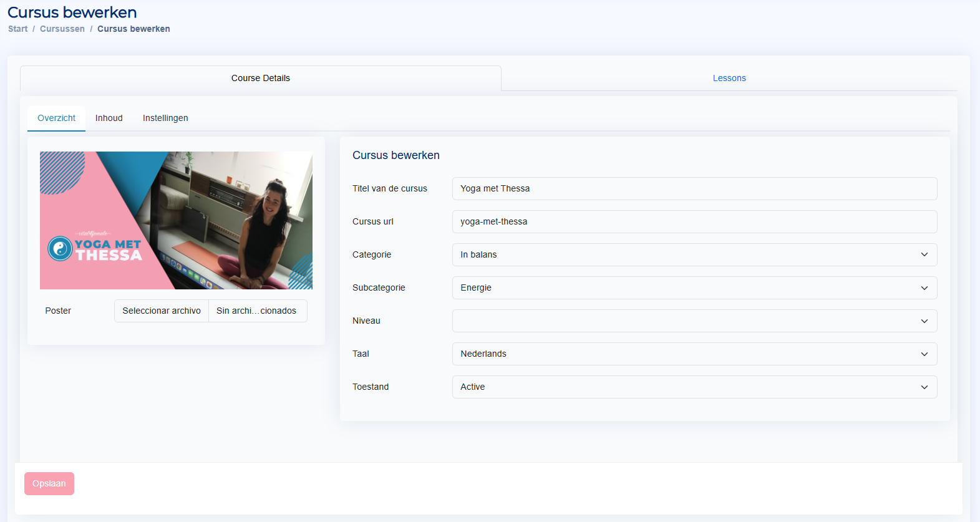This screenshot has width=980, height=522.
Task: Open the Subcategorie dropdown
Action: [694, 288]
